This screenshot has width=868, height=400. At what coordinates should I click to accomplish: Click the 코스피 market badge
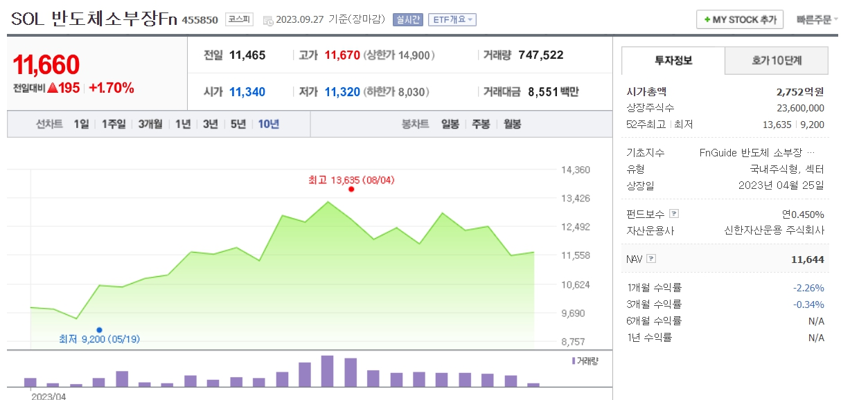tap(239, 19)
